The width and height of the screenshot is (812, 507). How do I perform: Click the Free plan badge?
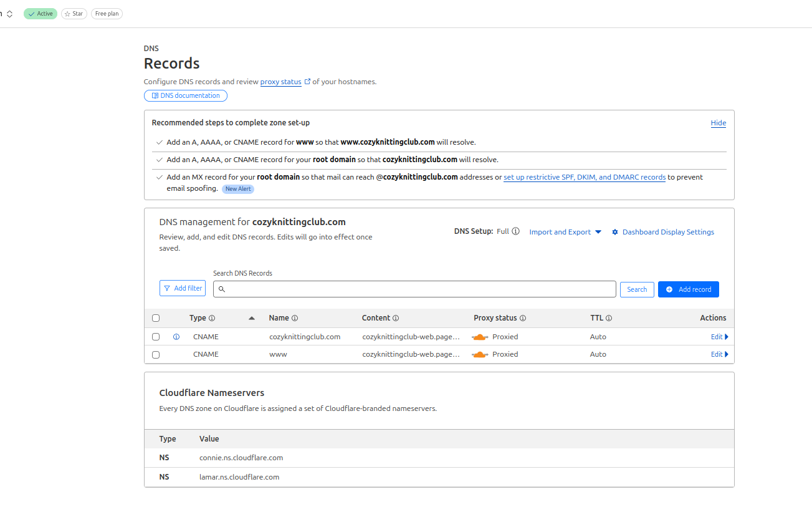coord(107,14)
